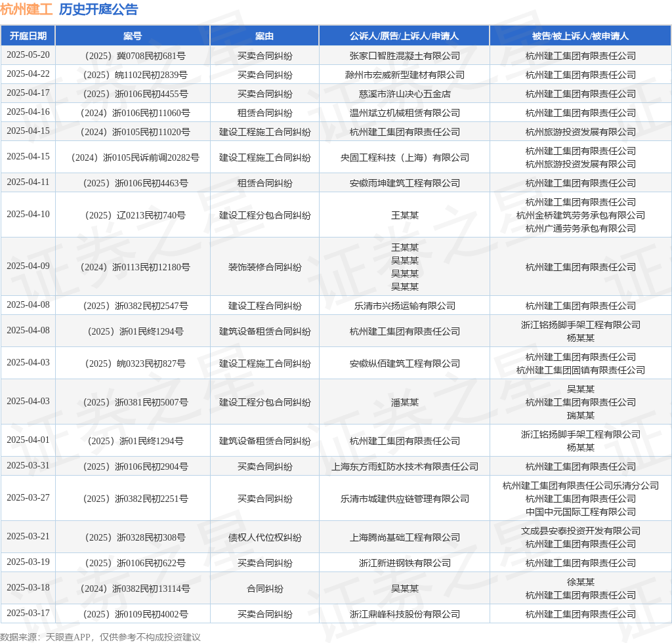Viewport: 672px width, 643px height.
Task: Select case number (2025)浙0382民初2251号
Action: click(133, 499)
